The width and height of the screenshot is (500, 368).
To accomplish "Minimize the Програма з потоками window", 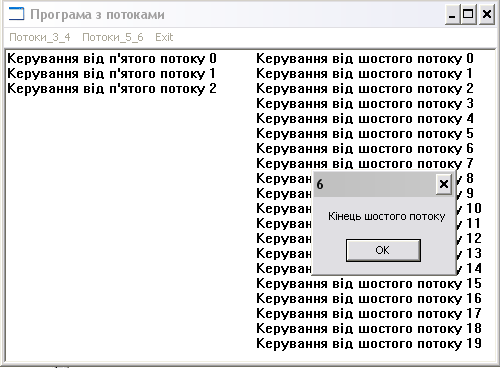I will point(452,15).
